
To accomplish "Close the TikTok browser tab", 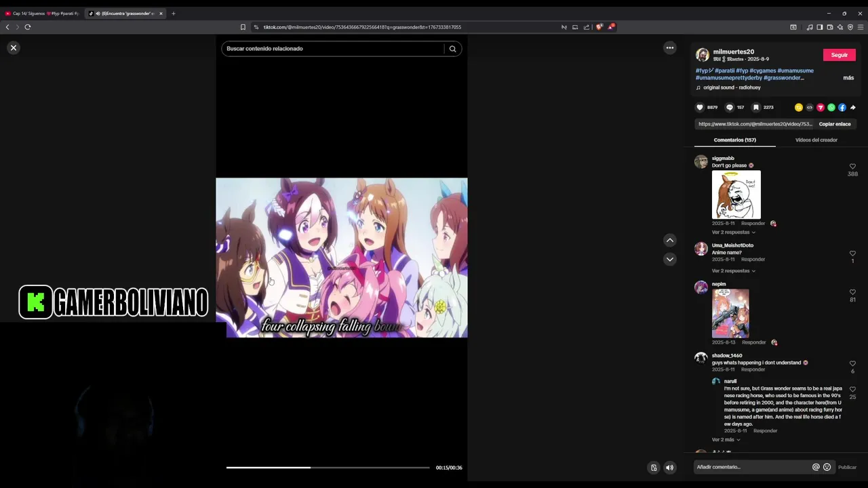I will pyautogui.click(x=161, y=14).
